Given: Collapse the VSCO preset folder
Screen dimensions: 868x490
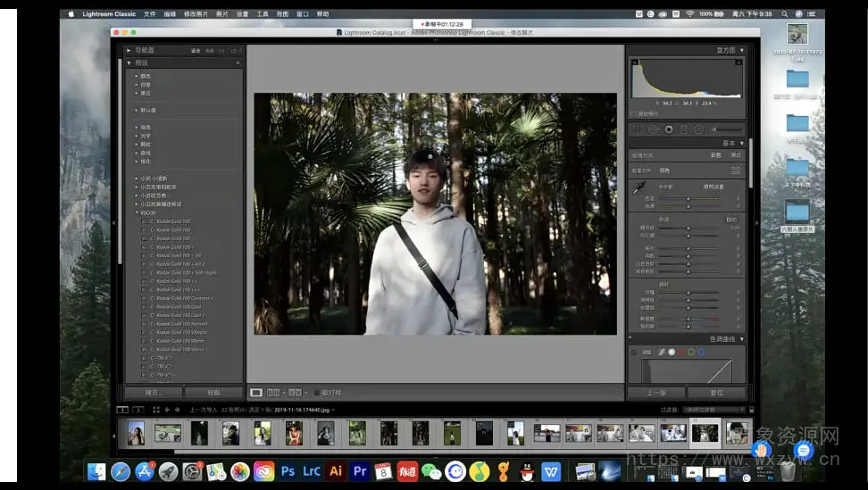Looking at the screenshot, I should [x=138, y=212].
